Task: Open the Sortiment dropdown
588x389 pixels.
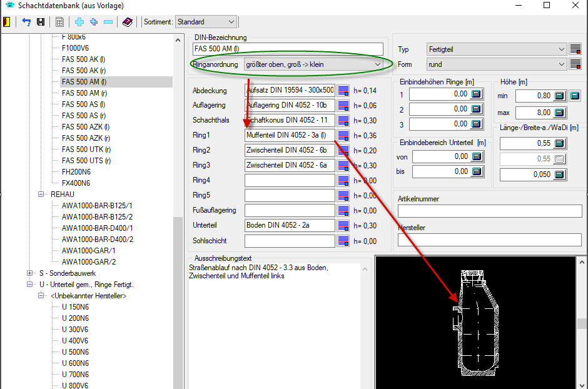Action: point(205,22)
